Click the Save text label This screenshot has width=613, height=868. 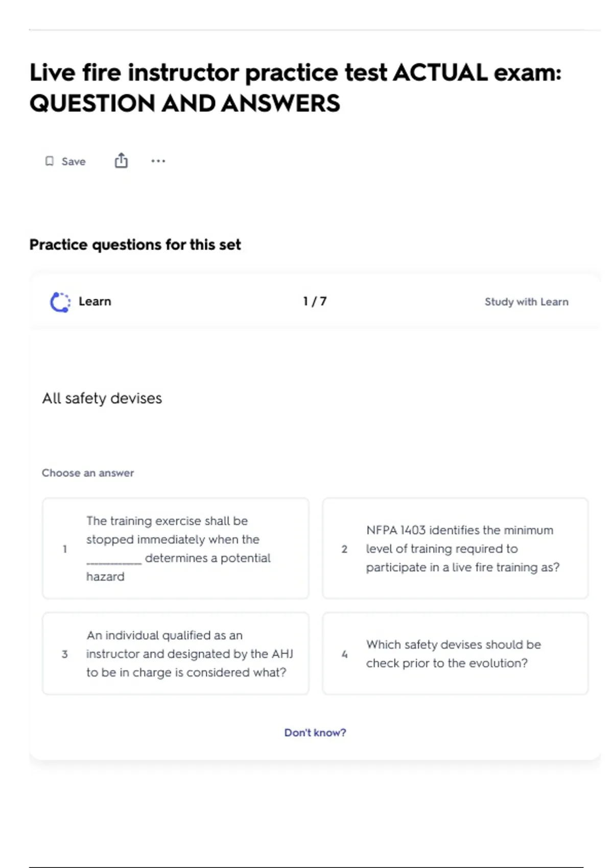(x=74, y=161)
